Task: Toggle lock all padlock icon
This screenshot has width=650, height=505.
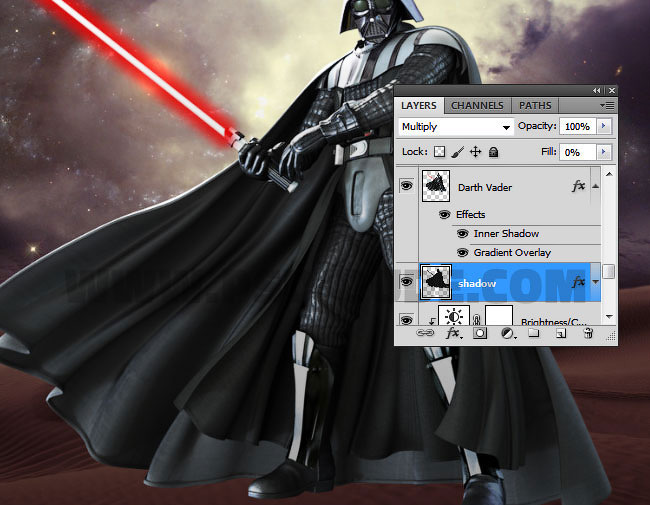Action: tap(493, 152)
